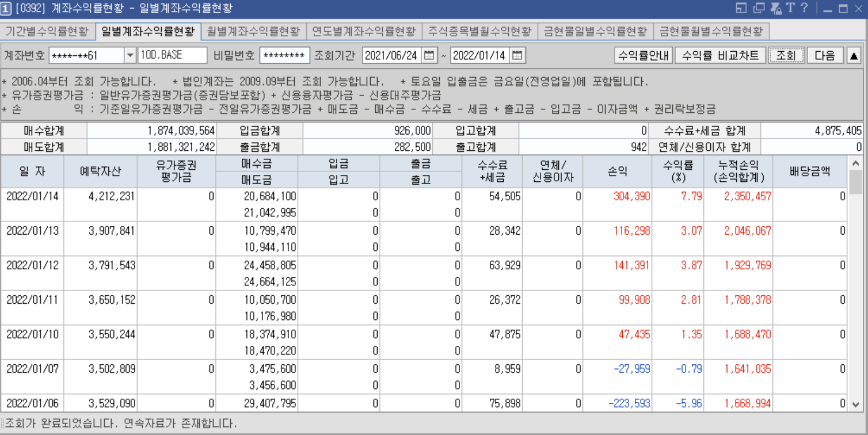This screenshot has width=868, height=435.
Task: Open the 금현물일별수익률현황 tab
Action: pyautogui.click(x=596, y=31)
